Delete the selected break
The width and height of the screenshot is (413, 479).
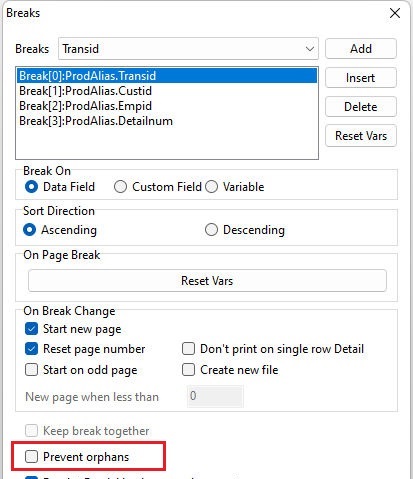pos(361,107)
